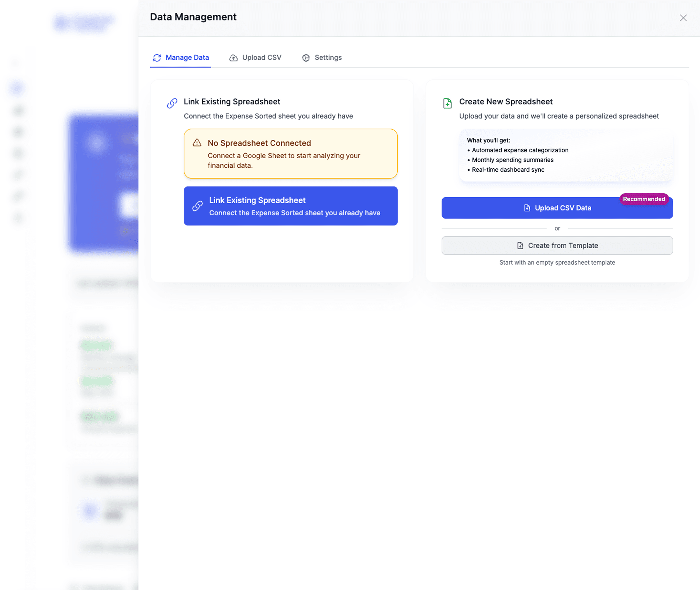Click the gear icon beside Settings
This screenshot has width=700, height=590.
click(x=305, y=58)
